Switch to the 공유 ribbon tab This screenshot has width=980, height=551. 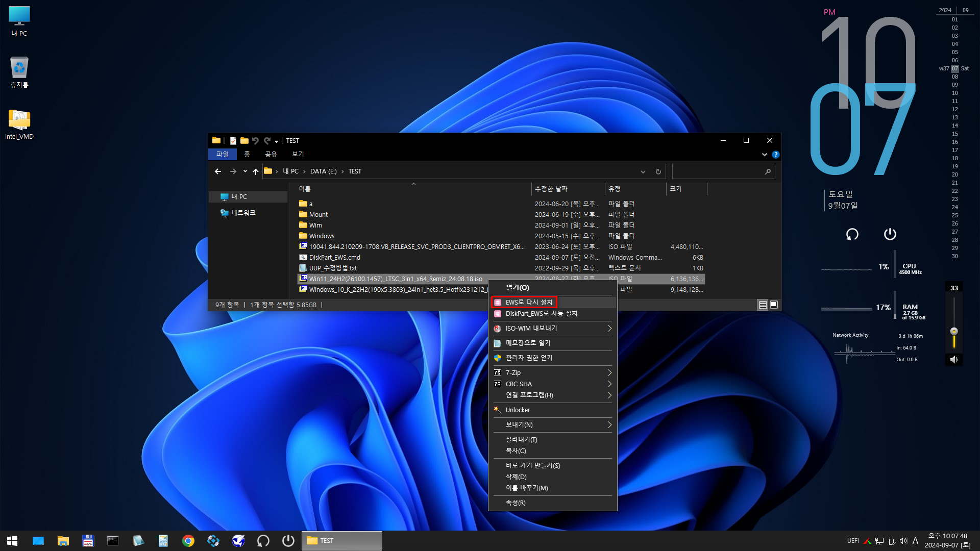(271, 154)
